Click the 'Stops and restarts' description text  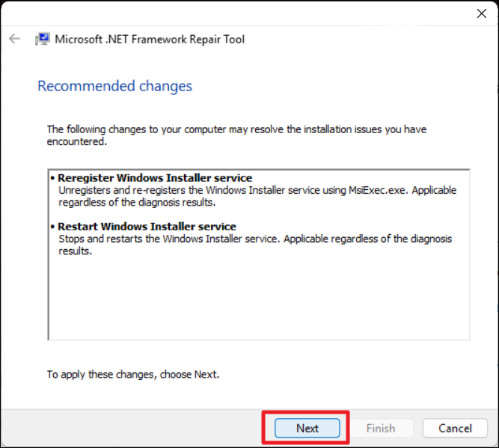[254, 244]
